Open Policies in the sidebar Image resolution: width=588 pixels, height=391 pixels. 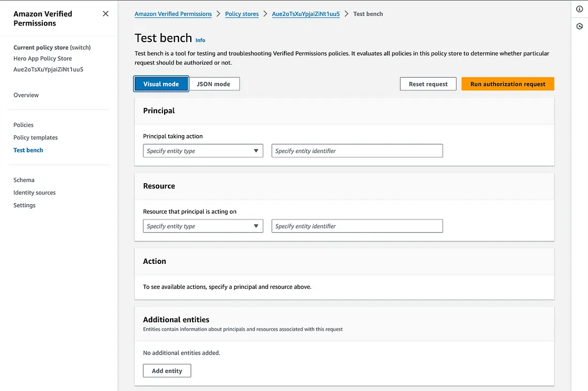pyautogui.click(x=23, y=125)
